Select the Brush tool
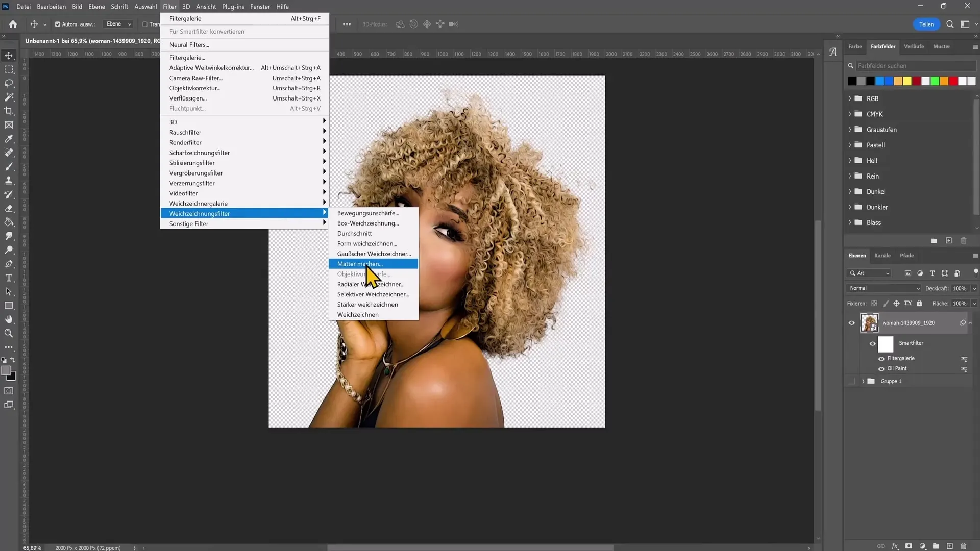 coord(9,166)
